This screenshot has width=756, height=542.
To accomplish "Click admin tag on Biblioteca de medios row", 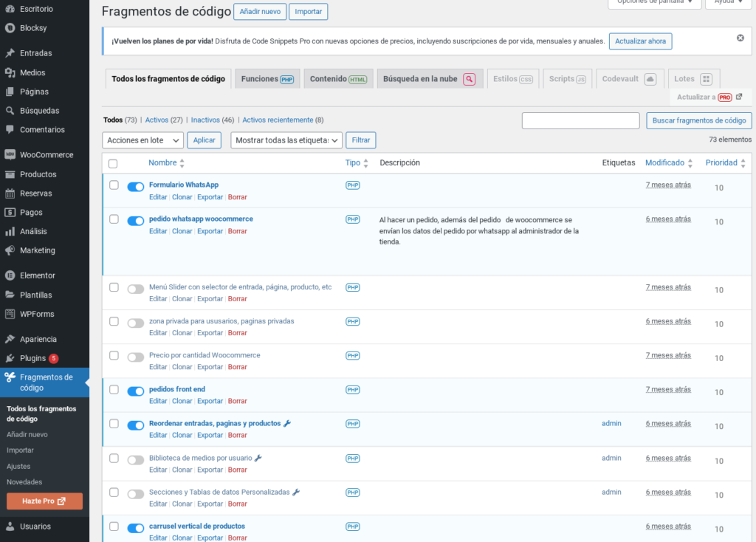I will 611,458.
